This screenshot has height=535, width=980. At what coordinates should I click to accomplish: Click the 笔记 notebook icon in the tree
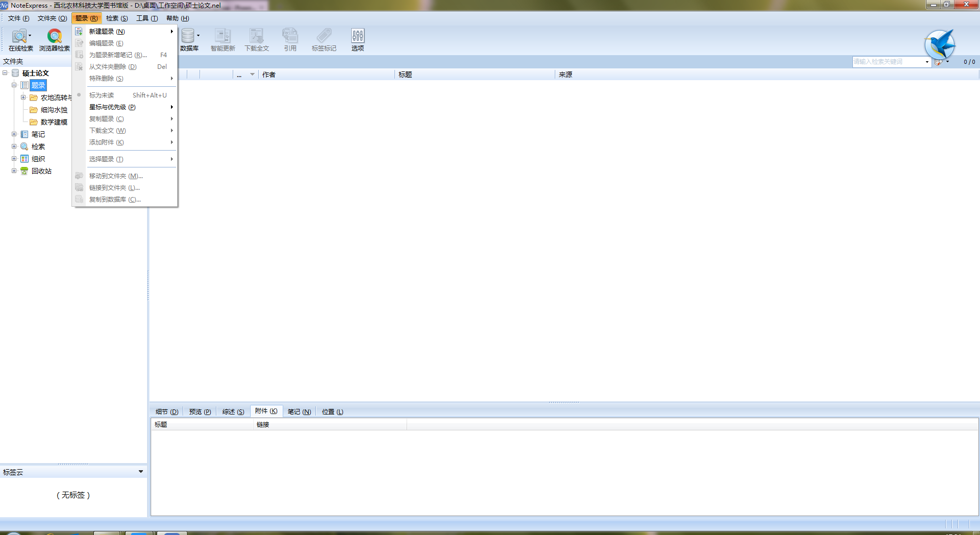point(24,134)
